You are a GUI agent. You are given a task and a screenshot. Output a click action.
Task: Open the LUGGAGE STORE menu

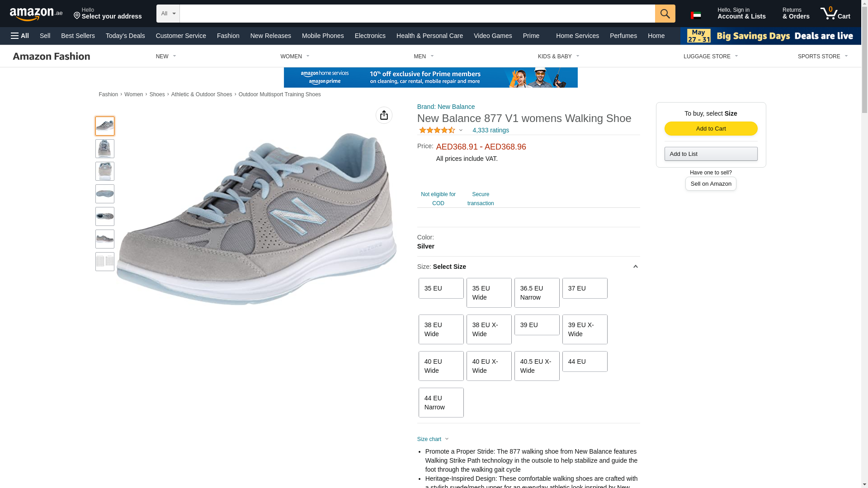click(710, 56)
